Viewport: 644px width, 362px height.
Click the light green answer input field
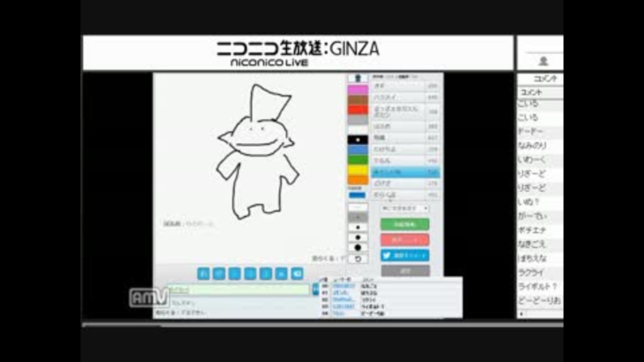(x=237, y=290)
